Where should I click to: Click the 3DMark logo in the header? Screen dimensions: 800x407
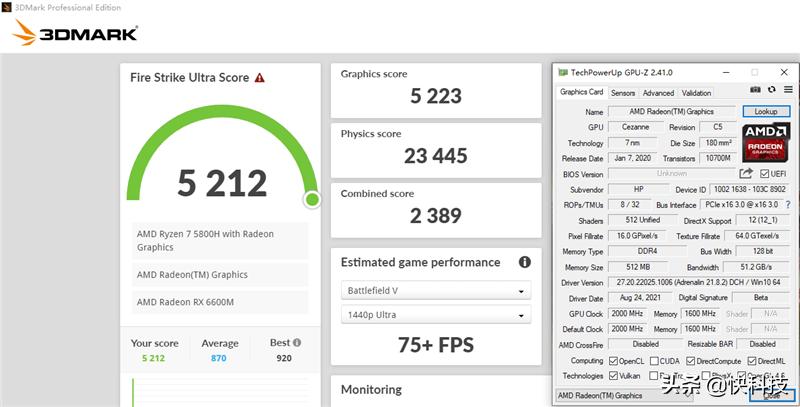pyautogui.click(x=75, y=33)
